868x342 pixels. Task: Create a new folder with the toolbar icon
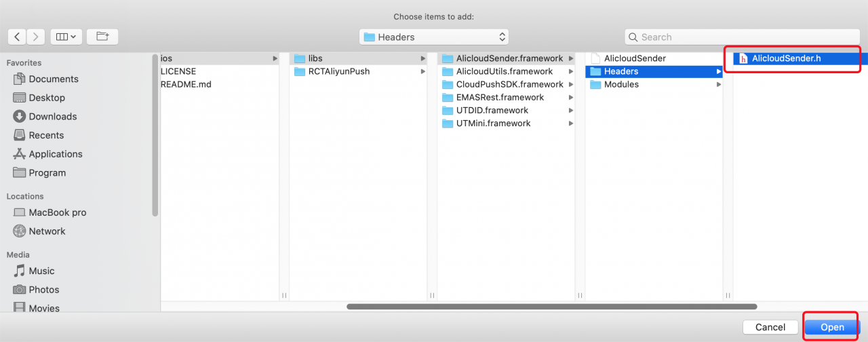[x=102, y=37]
